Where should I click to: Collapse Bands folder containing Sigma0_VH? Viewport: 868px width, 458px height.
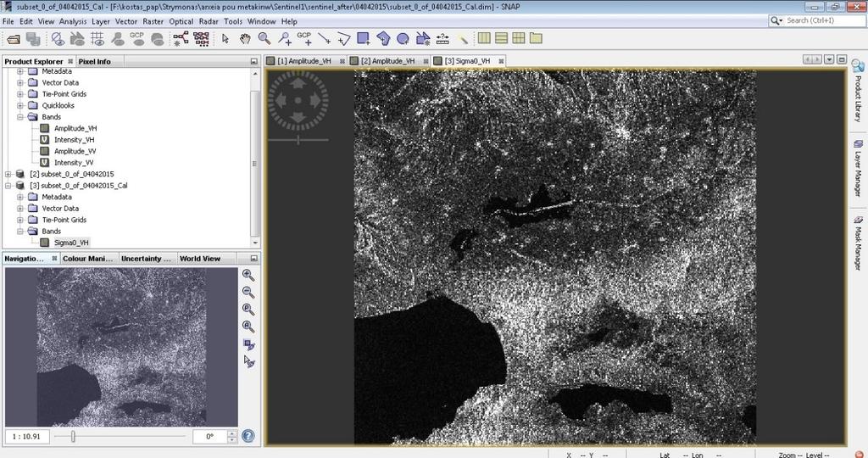(x=20, y=232)
